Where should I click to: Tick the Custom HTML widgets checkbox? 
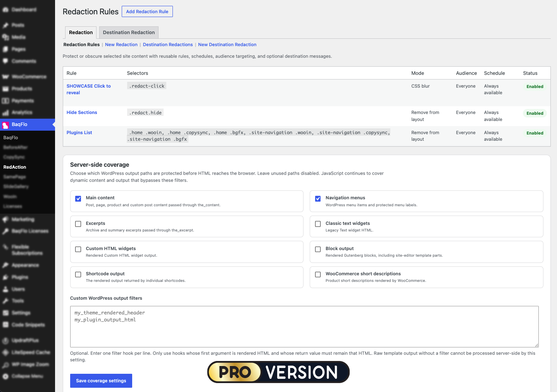(x=78, y=249)
